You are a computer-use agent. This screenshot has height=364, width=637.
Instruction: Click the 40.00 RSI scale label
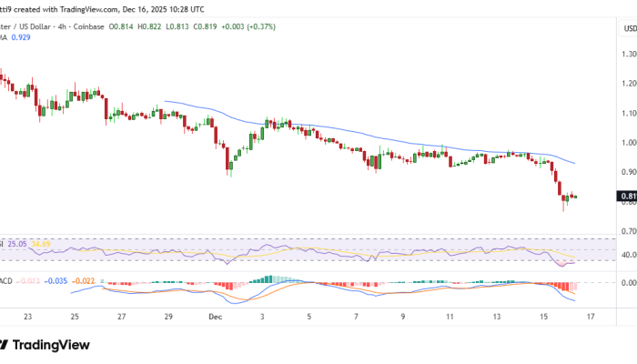[627, 256]
